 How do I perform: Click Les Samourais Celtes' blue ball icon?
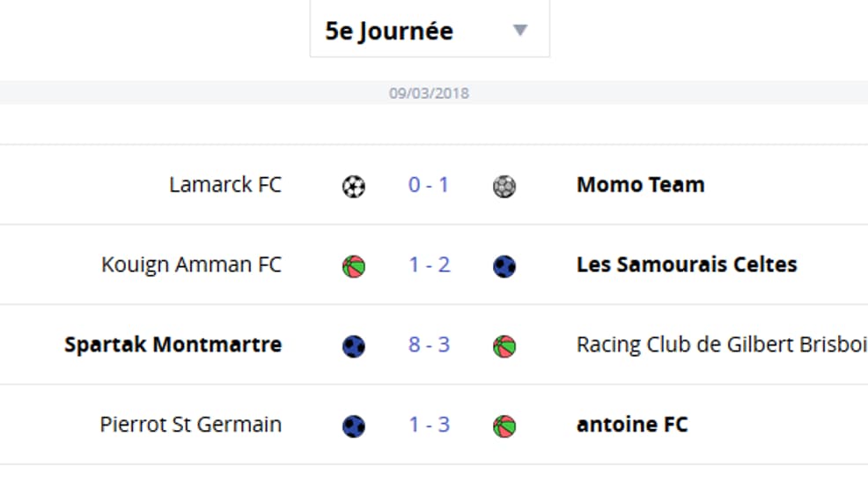pos(504,266)
